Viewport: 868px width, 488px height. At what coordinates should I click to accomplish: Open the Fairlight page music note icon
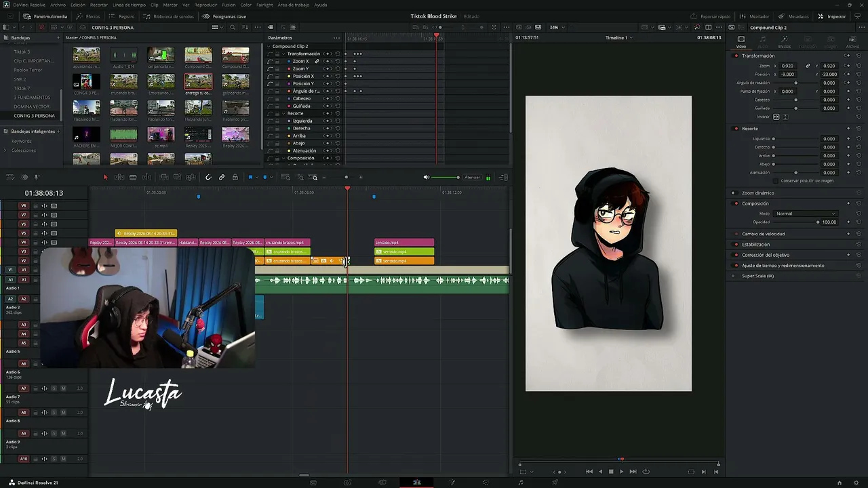(520, 483)
